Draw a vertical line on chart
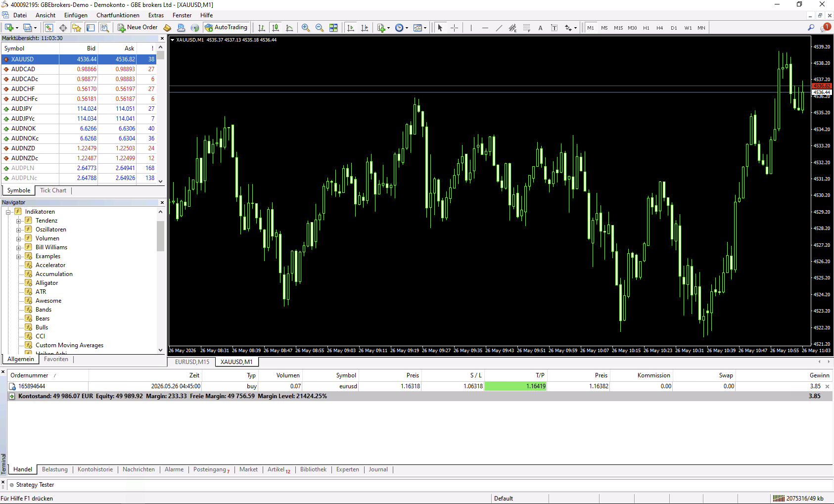Image resolution: width=834 pixels, height=504 pixels. click(471, 28)
